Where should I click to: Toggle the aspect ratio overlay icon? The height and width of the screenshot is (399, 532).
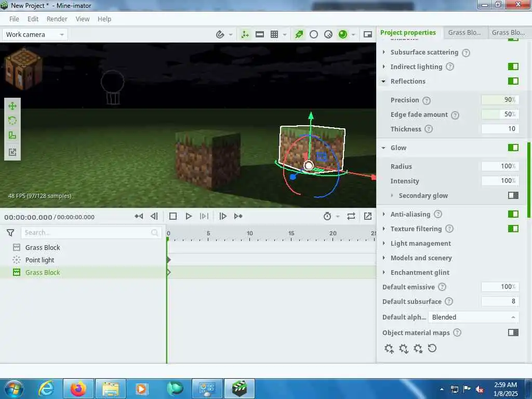point(260,34)
